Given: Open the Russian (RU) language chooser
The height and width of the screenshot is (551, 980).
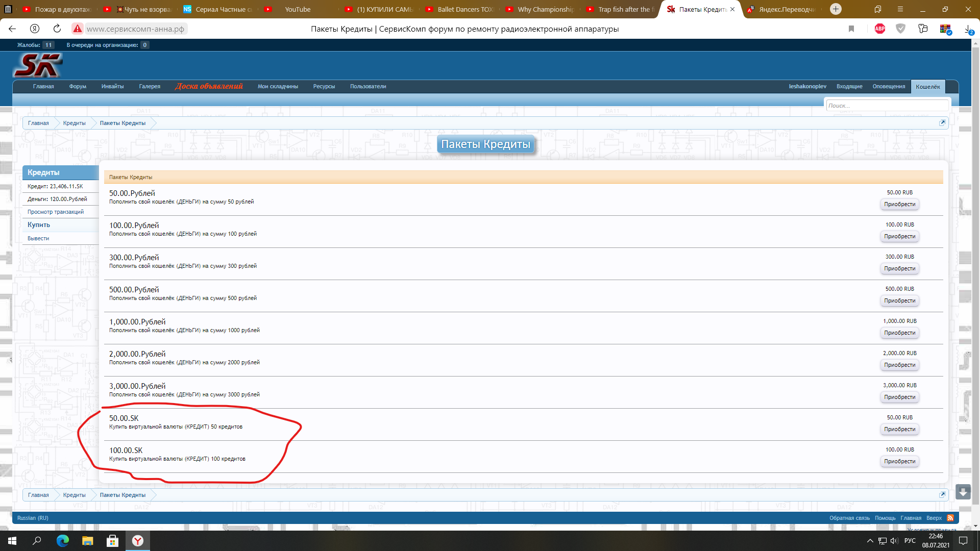Looking at the screenshot, I should click(33, 518).
